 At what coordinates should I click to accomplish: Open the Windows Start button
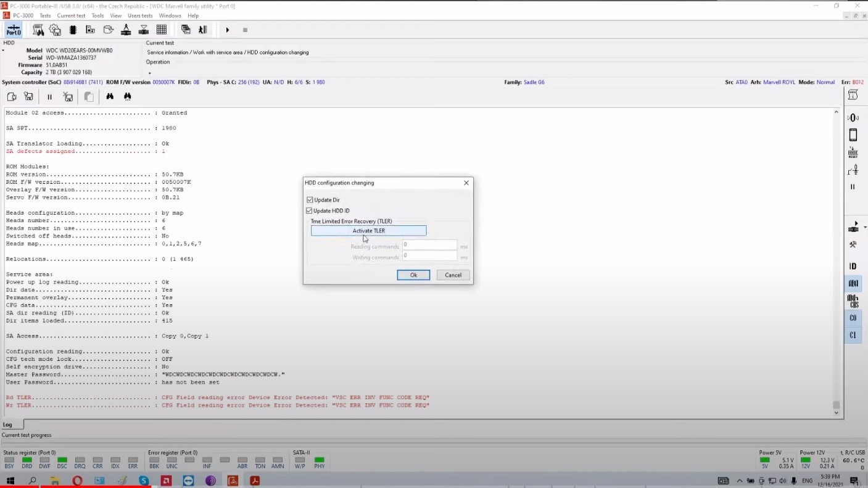[x=10, y=481]
